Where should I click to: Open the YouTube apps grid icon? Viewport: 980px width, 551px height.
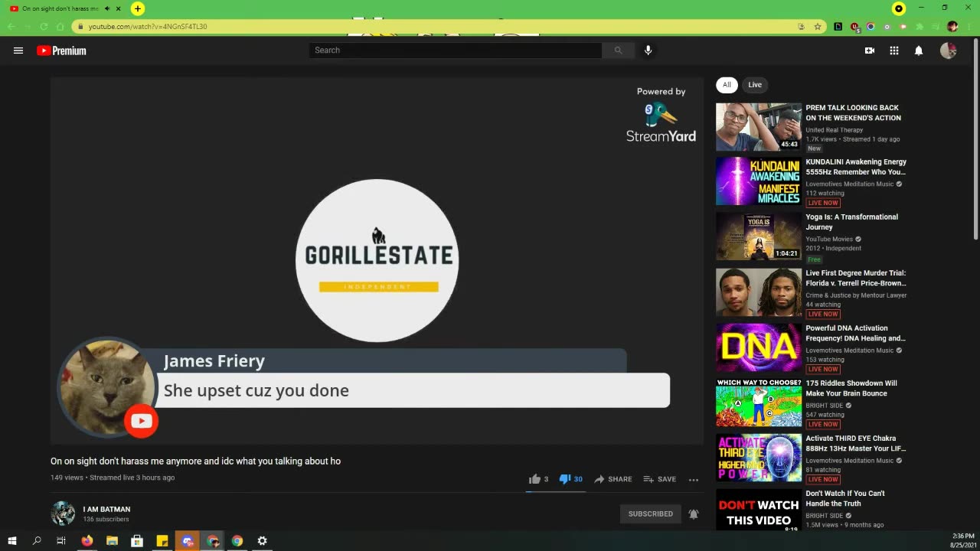click(893, 51)
